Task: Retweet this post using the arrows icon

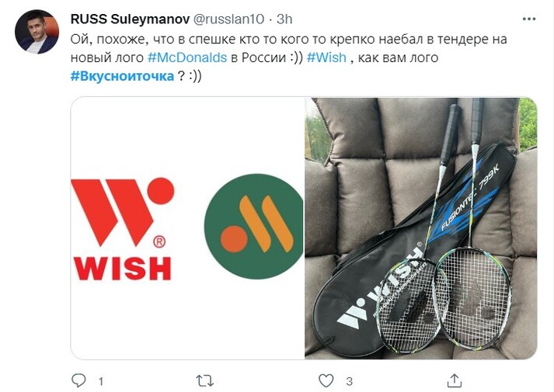Action: click(204, 380)
